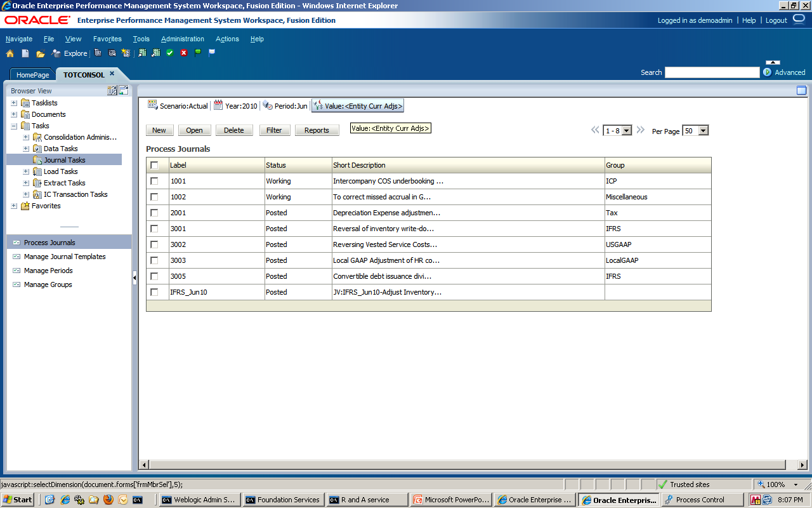Image resolution: width=812 pixels, height=508 pixels.
Task: Close the TOTCONSOL tab
Action: click(x=112, y=74)
